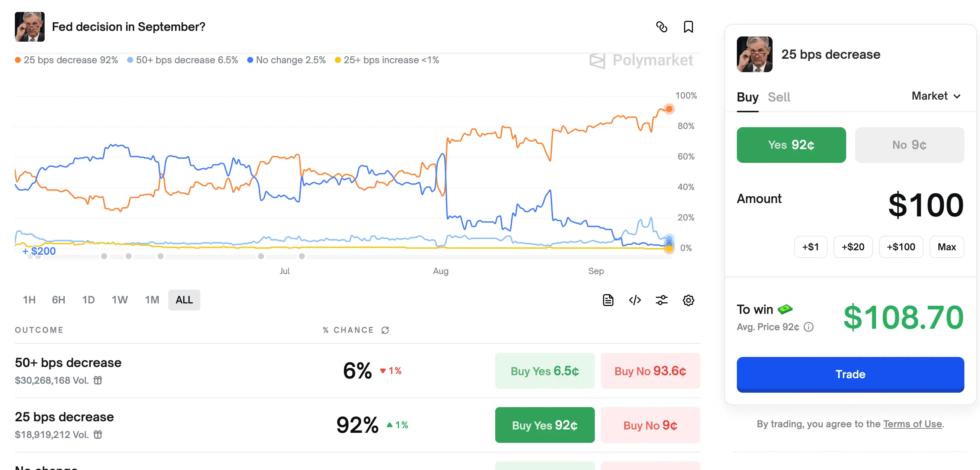Screen dimensions: 980x470
Task: Click the Fed market header thumbnail
Action: point(30,27)
